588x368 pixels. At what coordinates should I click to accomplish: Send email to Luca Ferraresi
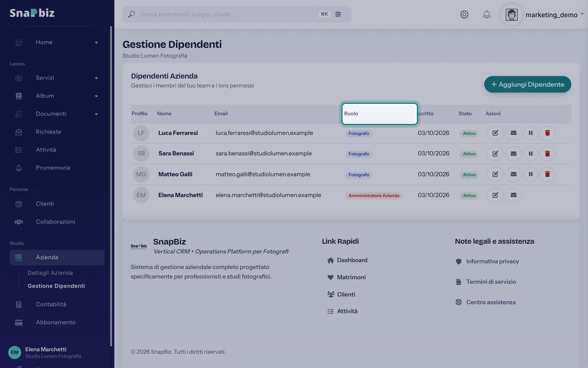point(513,133)
